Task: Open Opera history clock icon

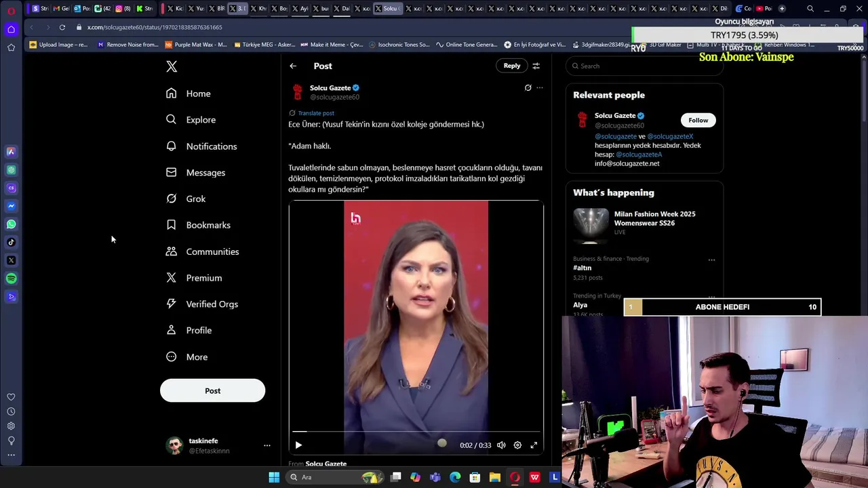Action: click(x=11, y=411)
